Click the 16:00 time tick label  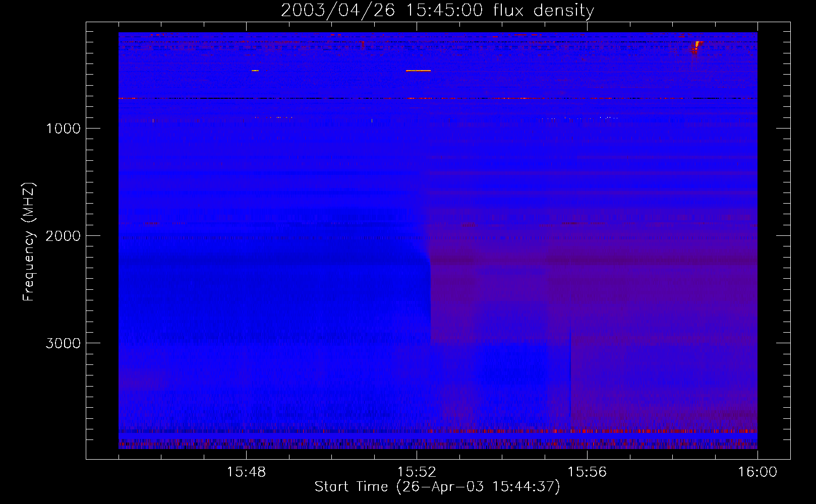pos(757,472)
